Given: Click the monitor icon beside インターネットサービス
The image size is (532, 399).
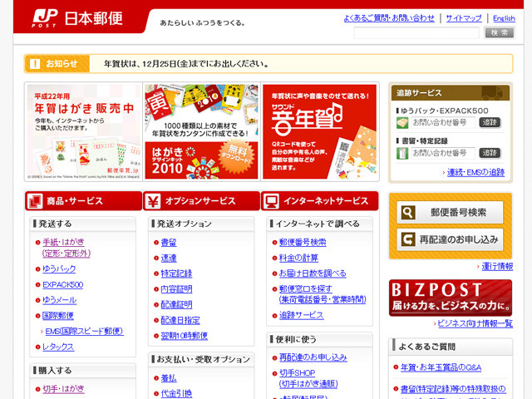Looking at the screenshot, I should (271, 201).
